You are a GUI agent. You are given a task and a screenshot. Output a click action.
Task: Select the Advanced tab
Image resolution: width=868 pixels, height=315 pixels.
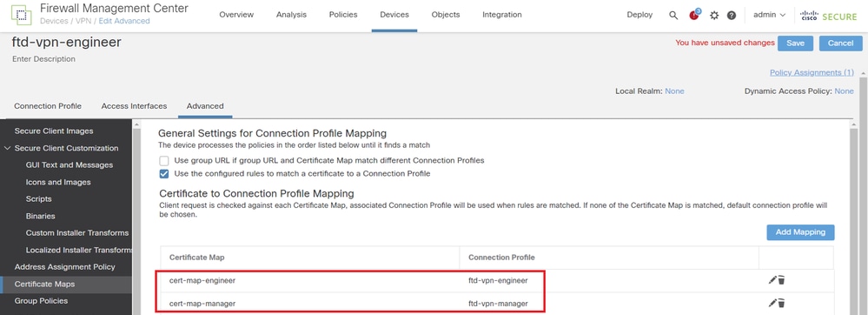pos(205,106)
